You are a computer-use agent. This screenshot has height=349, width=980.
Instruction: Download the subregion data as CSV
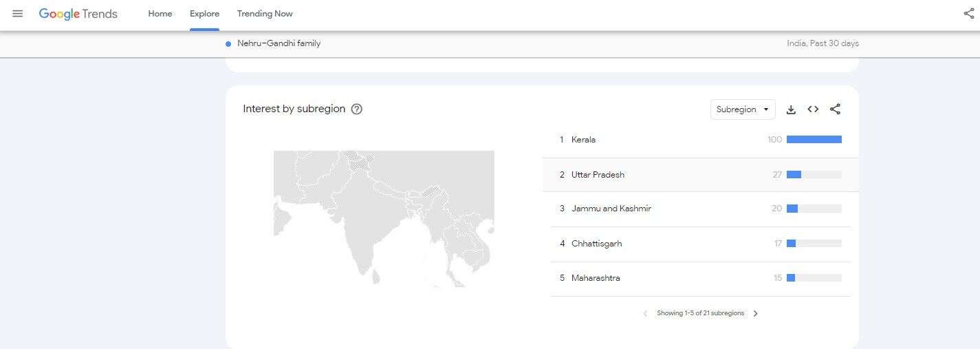[x=791, y=109]
